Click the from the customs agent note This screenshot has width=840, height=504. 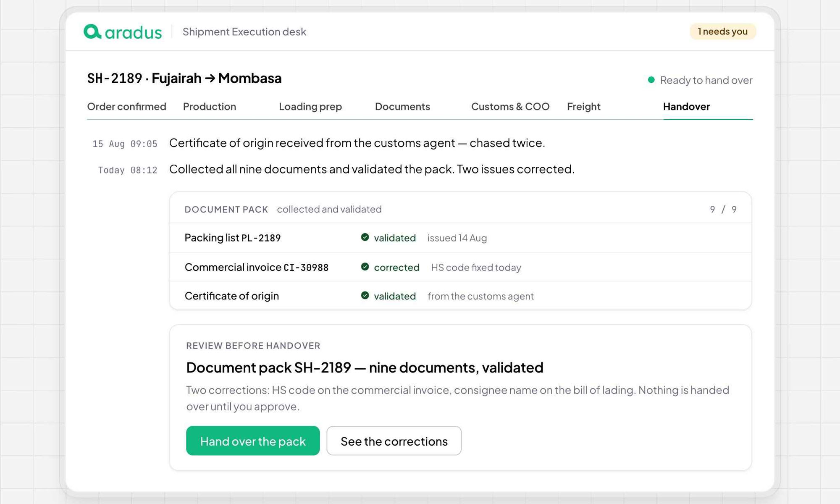(x=480, y=296)
